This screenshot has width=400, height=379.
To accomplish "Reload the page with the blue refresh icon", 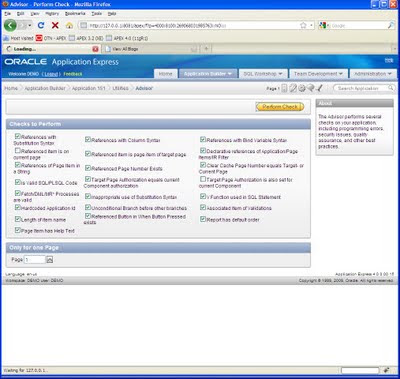I will pos(41,25).
